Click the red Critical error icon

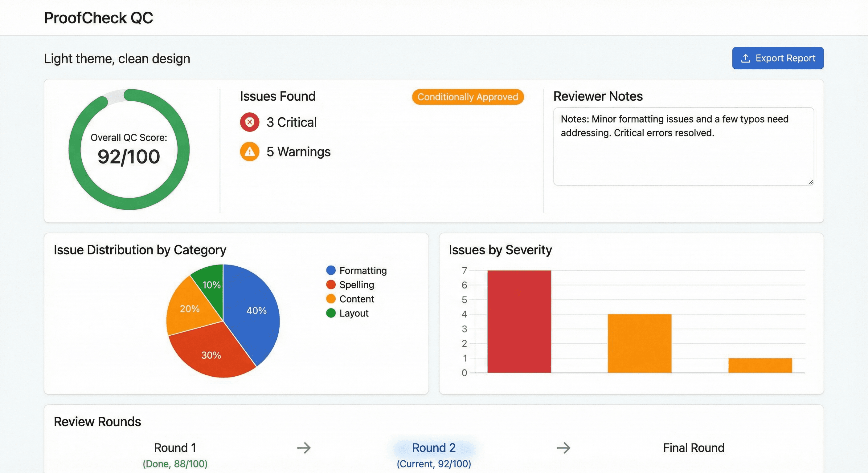coord(249,122)
